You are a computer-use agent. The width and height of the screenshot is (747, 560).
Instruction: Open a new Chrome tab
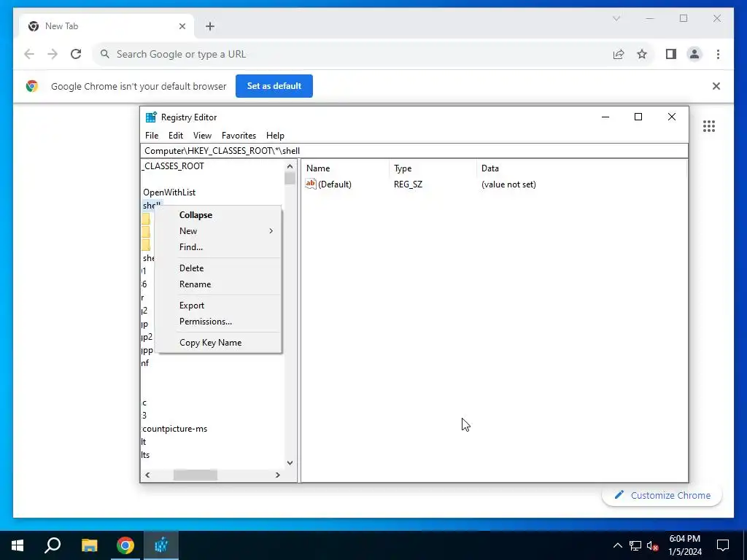click(210, 26)
